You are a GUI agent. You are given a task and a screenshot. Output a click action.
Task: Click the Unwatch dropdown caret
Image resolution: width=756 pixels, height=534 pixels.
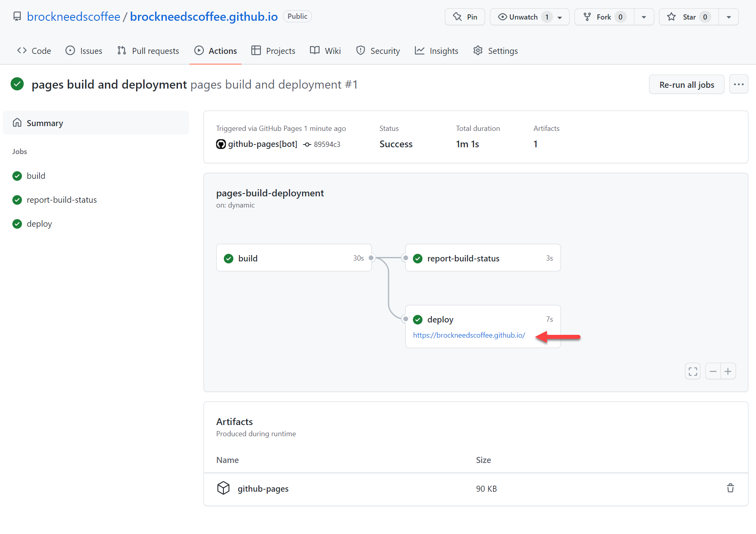point(560,17)
